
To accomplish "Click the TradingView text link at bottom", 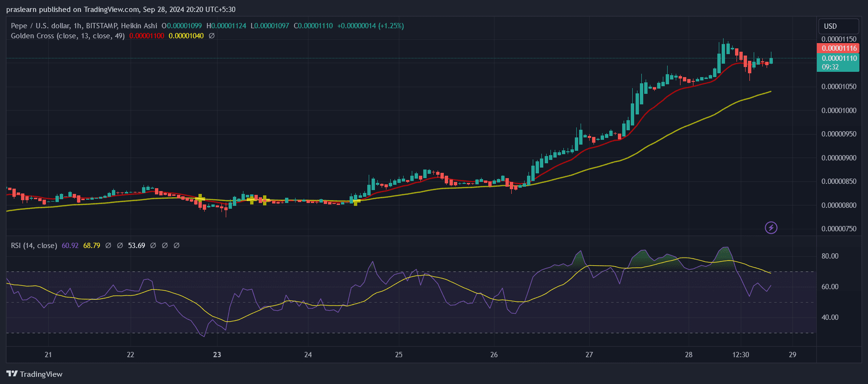I will (x=41, y=374).
